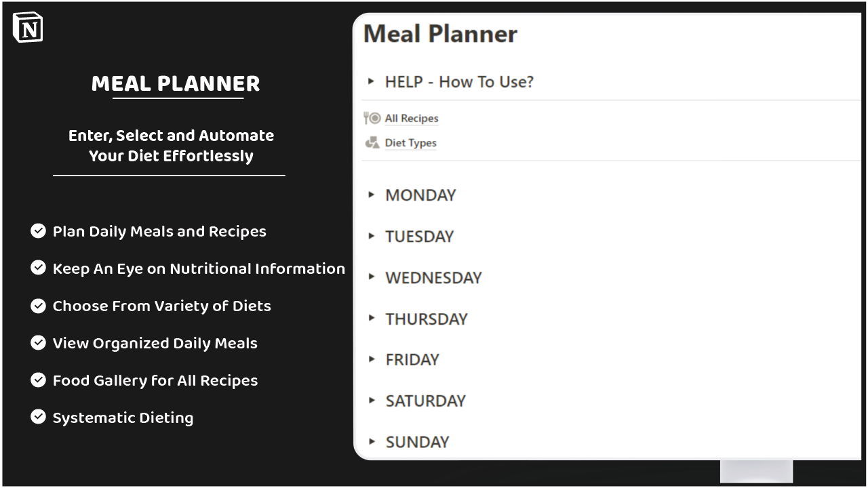868x488 pixels.
Task: Click the Notion logo icon
Action: [28, 27]
